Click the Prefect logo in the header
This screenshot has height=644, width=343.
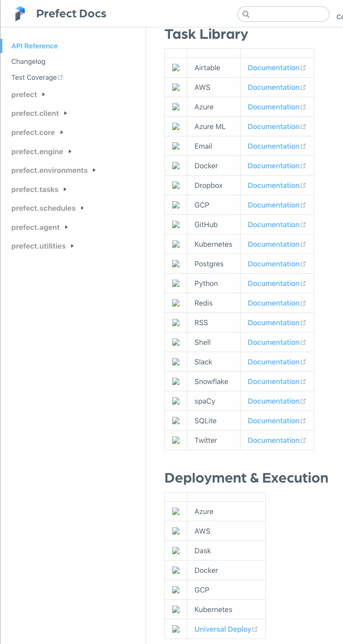tap(19, 13)
